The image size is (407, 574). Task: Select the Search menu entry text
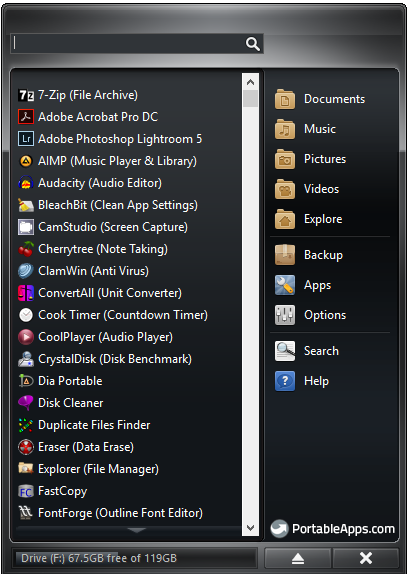coord(321,351)
